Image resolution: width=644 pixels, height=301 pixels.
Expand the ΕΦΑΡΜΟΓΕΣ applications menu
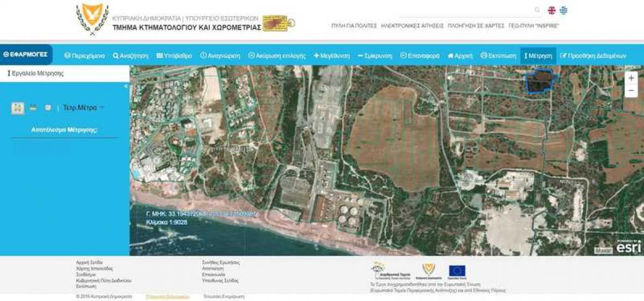point(26,54)
